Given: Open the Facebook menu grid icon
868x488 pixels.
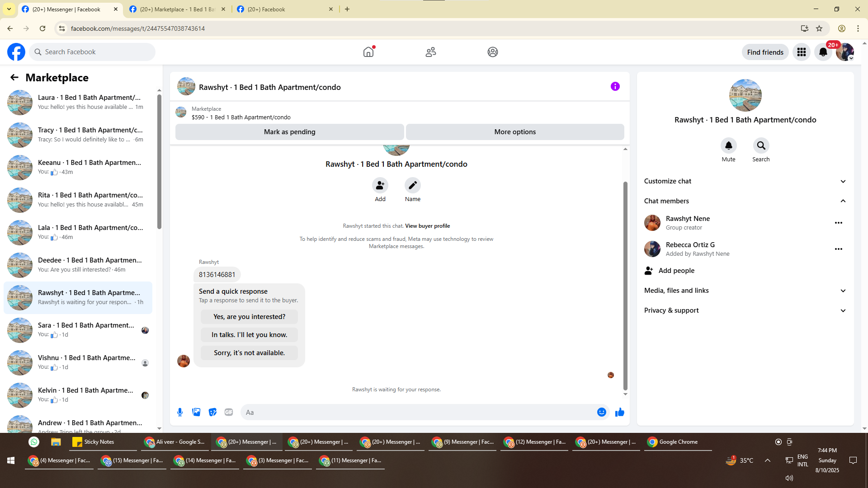Looking at the screenshot, I should coord(801,52).
